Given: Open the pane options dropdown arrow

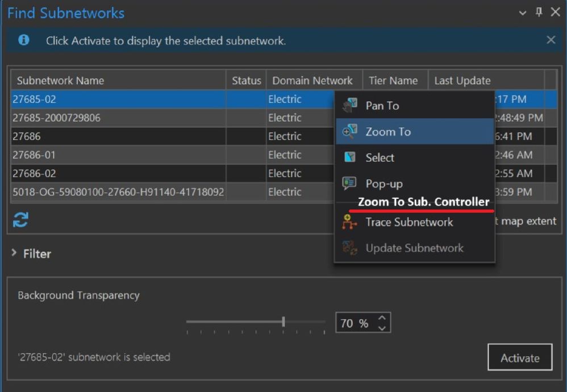Looking at the screenshot, I should pos(523,12).
